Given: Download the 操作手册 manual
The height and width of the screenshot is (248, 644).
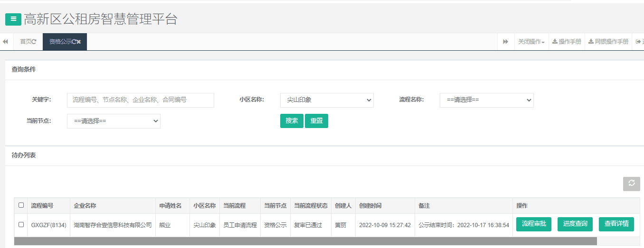Looking at the screenshot, I should 567,42.
